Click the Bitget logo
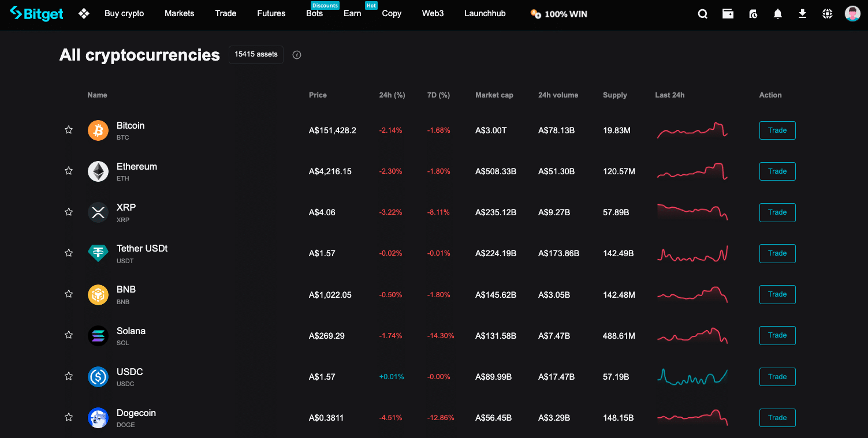Screen dimensions: 868x438 pyautogui.click(x=36, y=13)
